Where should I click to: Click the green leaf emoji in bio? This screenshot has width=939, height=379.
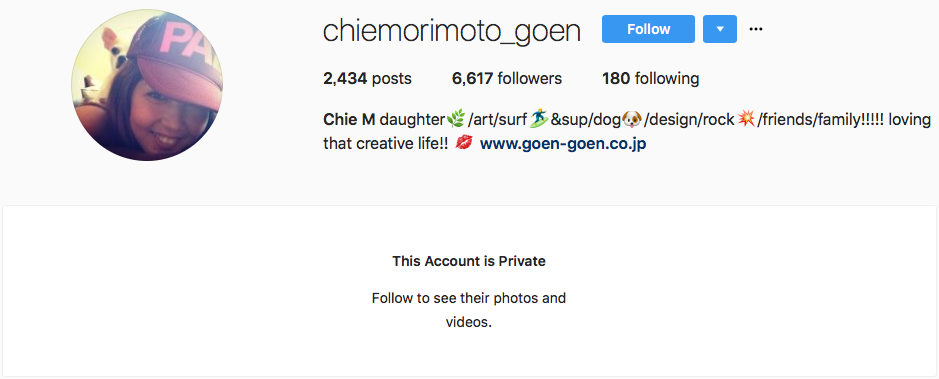[x=456, y=120]
